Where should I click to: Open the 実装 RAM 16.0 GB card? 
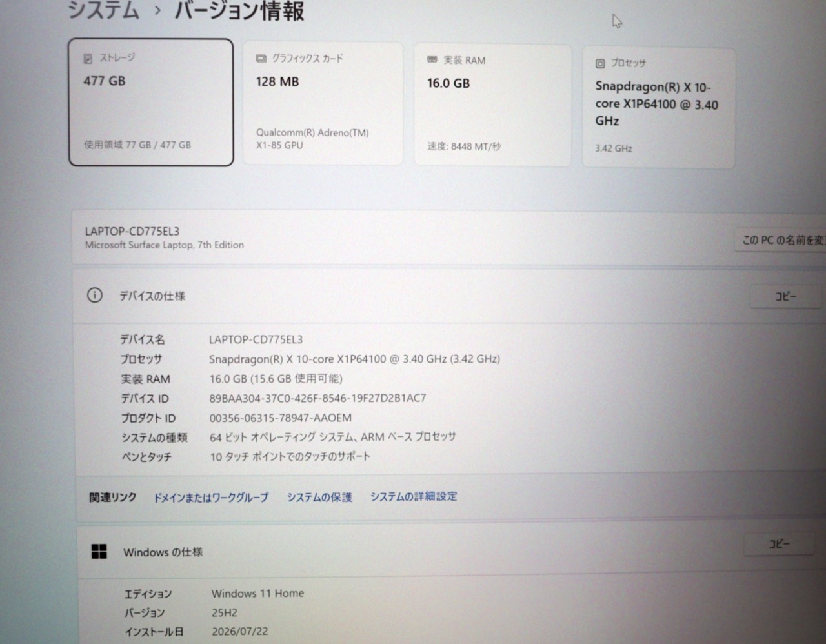492,105
